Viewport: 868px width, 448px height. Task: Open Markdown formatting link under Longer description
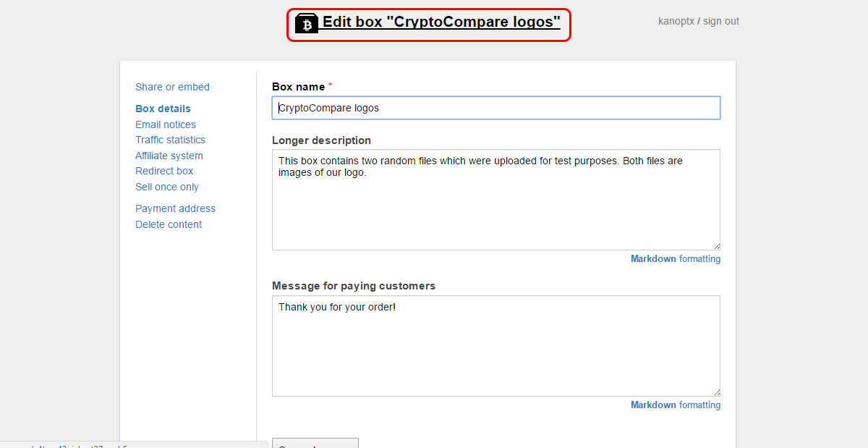pos(676,258)
